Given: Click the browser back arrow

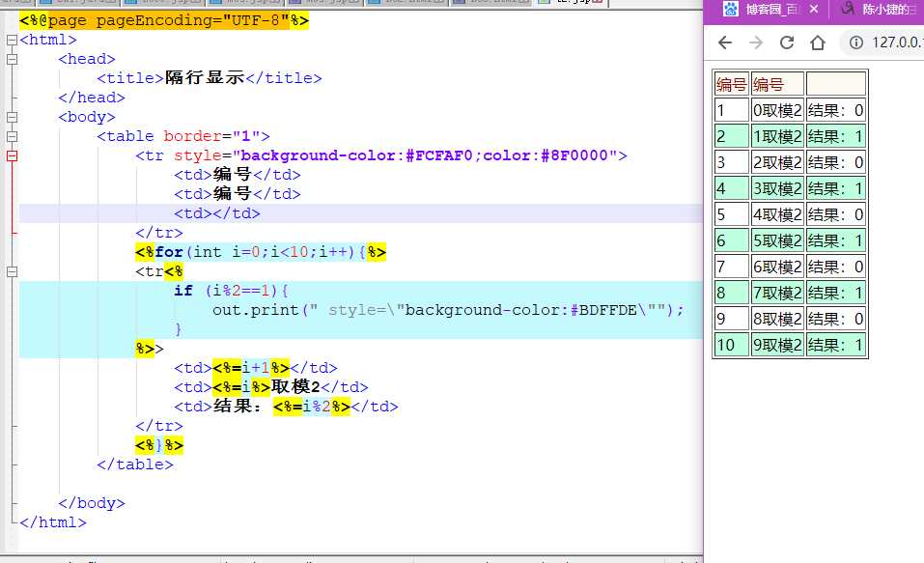Looking at the screenshot, I should 725,42.
